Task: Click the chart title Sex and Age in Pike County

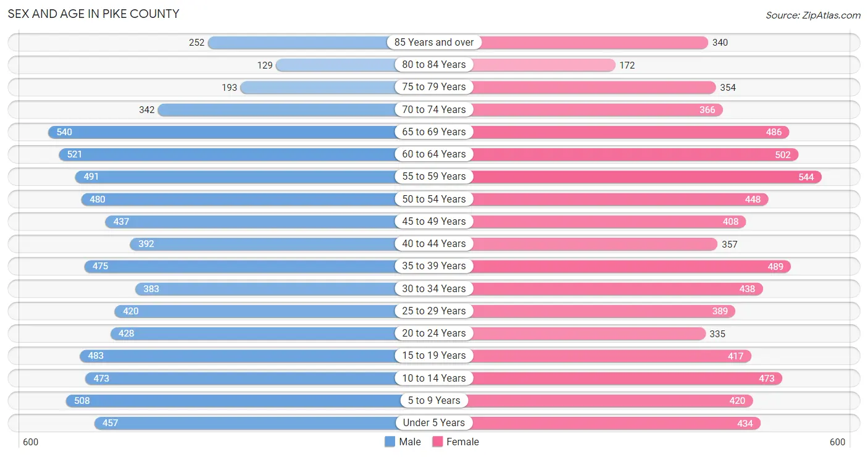Action: (93, 14)
